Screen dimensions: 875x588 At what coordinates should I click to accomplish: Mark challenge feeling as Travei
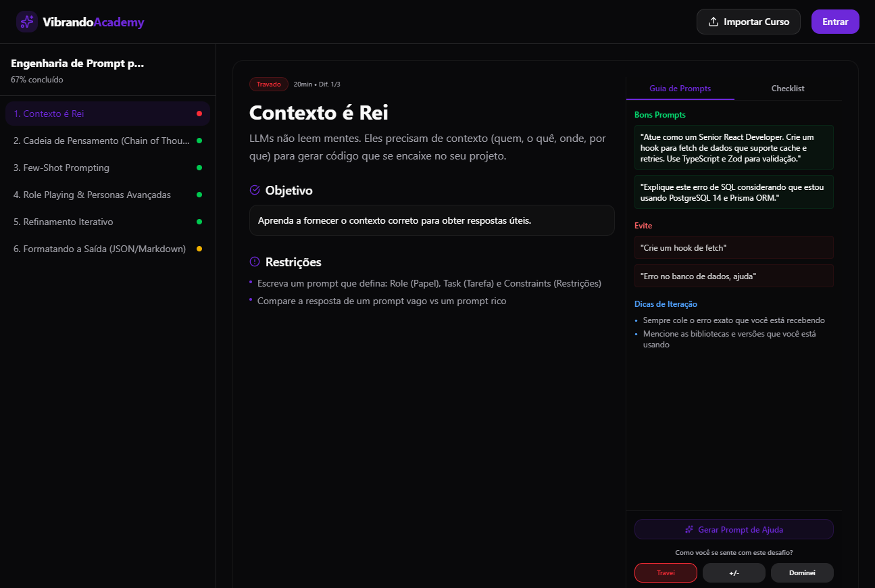click(666, 573)
